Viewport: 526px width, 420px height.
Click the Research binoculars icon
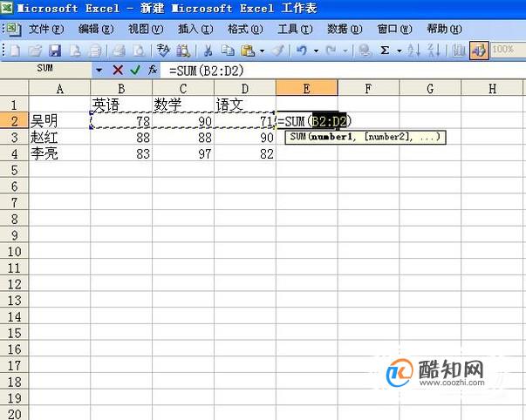point(183,51)
